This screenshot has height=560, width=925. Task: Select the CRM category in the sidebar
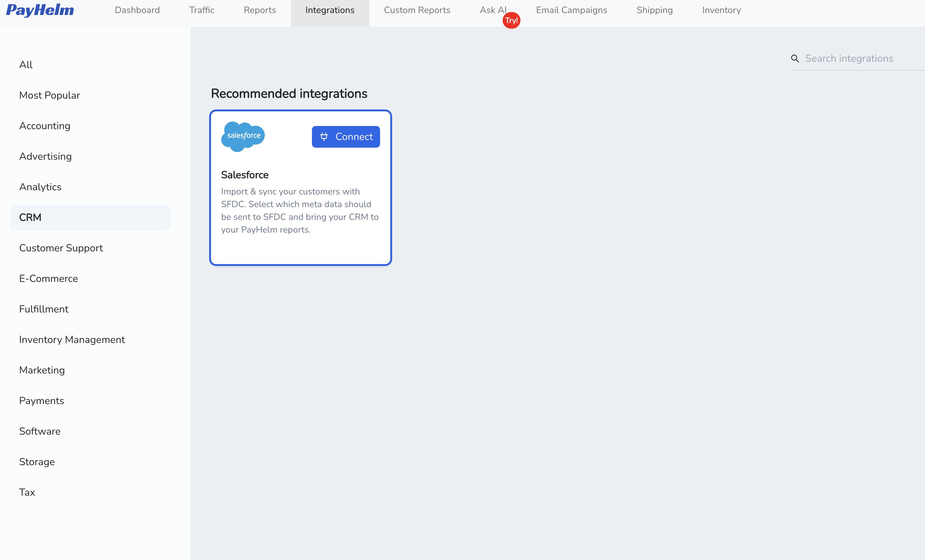30,217
